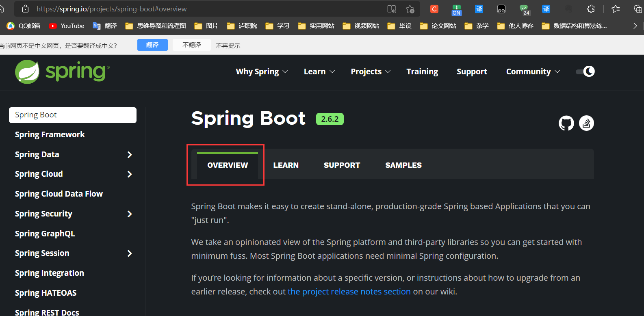Viewport: 644px width, 316px height.
Task: Open the browser extensions puzzle icon
Action: 591,9
